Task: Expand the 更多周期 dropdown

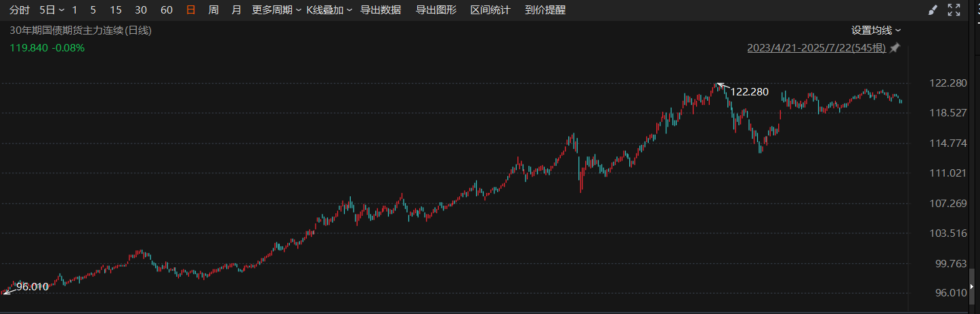Action: click(x=276, y=10)
